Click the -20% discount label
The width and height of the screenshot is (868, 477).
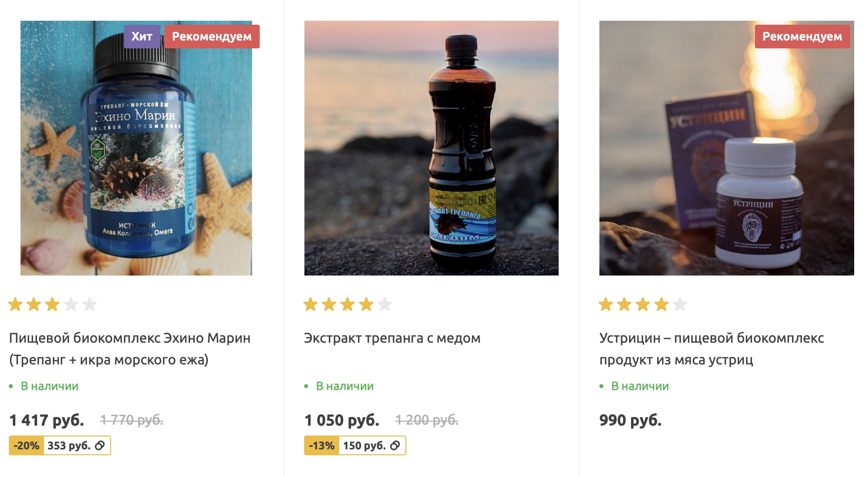click(27, 446)
